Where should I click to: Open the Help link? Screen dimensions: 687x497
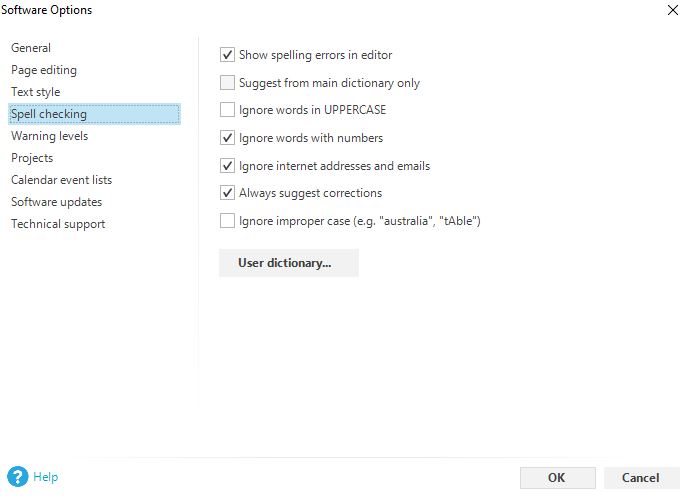click(x=45, y=478)
